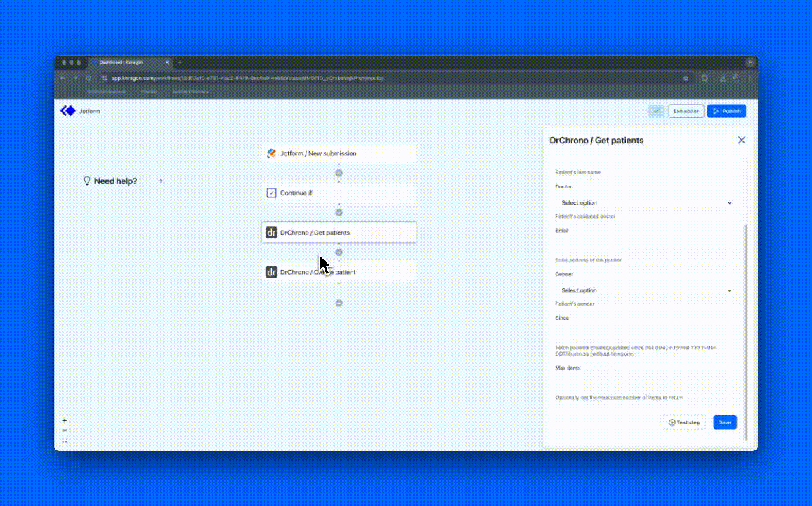Click the dr icon on Create patient step
Image resolution: width=812 pixels, height=506 pixels.
[x=271, y=272]
